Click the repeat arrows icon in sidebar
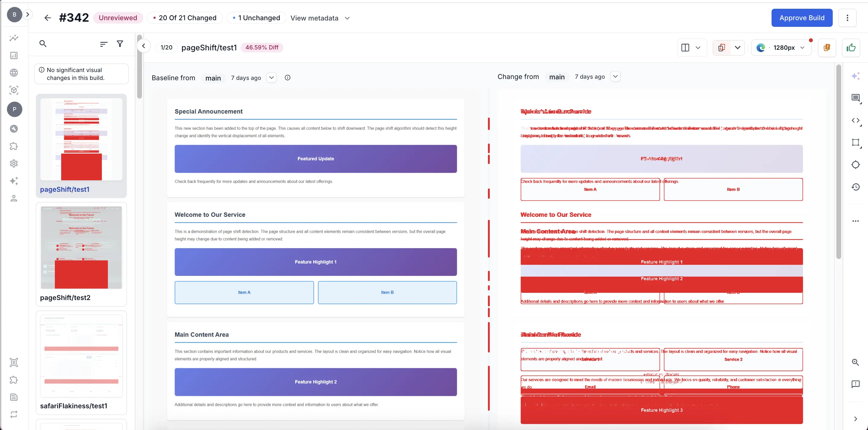868x430 pixels. pos(14,414)
